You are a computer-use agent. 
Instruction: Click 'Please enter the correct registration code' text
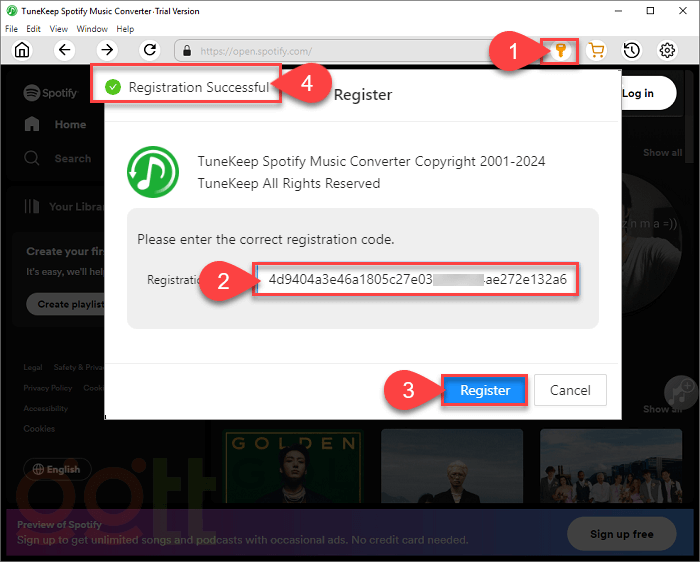tap(266, 239)
